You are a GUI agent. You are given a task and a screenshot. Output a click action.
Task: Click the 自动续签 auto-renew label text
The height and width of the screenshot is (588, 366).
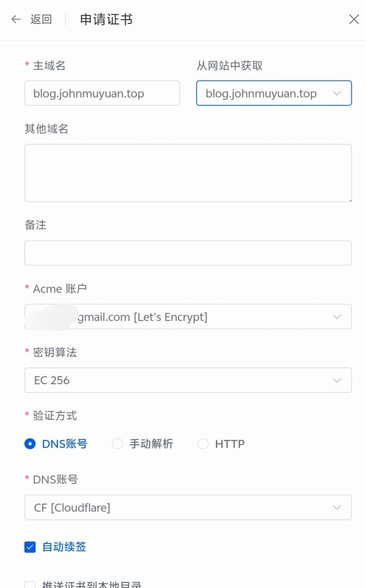tap(64, 547)
